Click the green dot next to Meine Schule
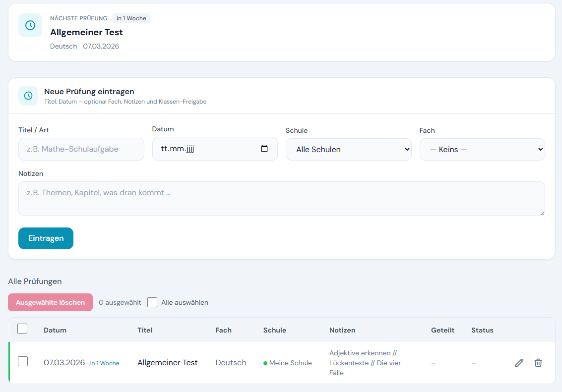The image size is (562, 392). 265,363
